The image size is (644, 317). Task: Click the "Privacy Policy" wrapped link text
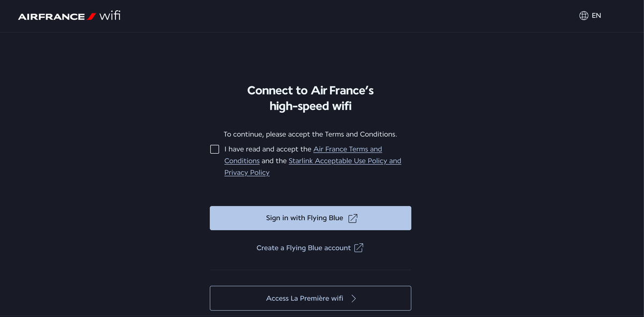[247, 172]
